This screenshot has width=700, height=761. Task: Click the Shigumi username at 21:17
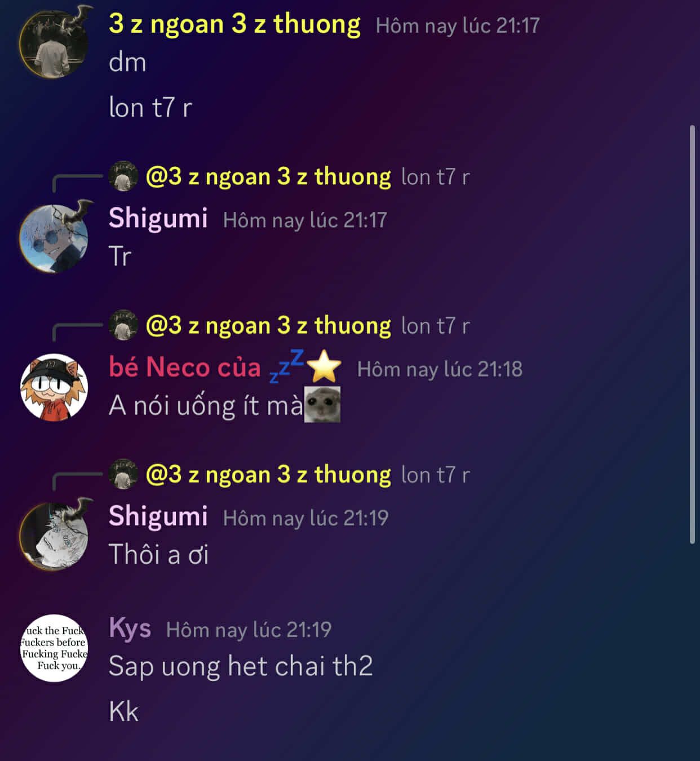pos(158,219)
